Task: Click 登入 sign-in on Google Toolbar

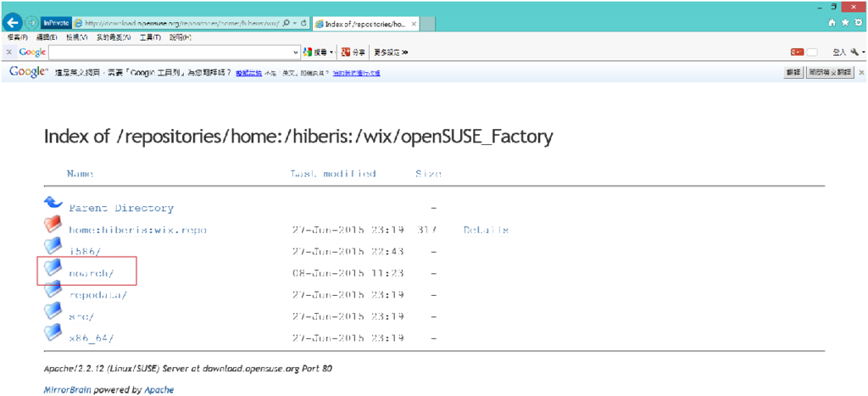Action: pyautogui.click(x=839, y=52)
